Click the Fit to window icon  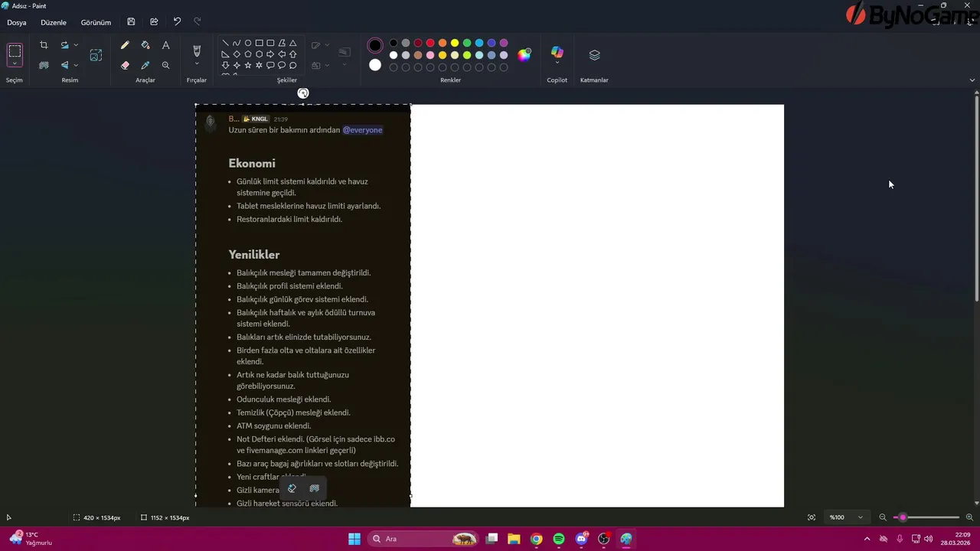tap(812, 517)
